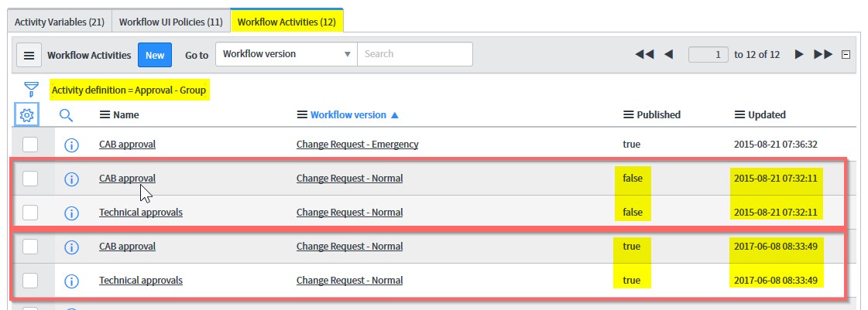Check the CAB approval Emergency row checkbox

[x=30, y=145]
